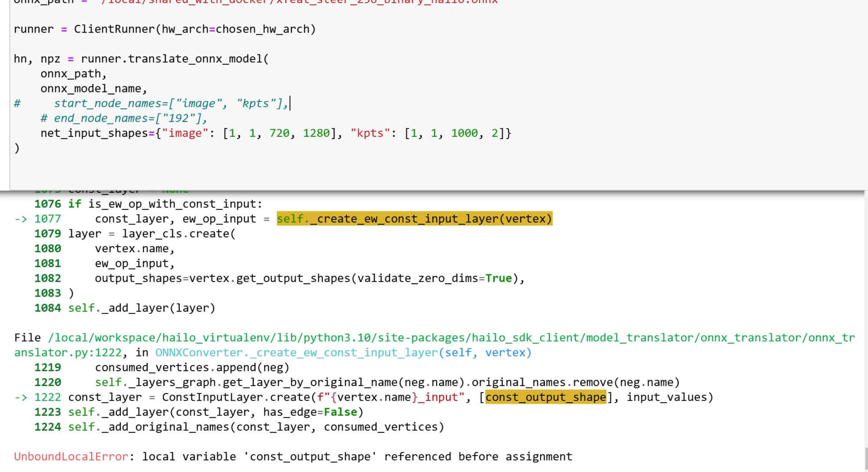Click the "kpts" key in net_input_shapes
This screenshot has height=472, width=868.
pyautogui.click(x=370, y=133)
